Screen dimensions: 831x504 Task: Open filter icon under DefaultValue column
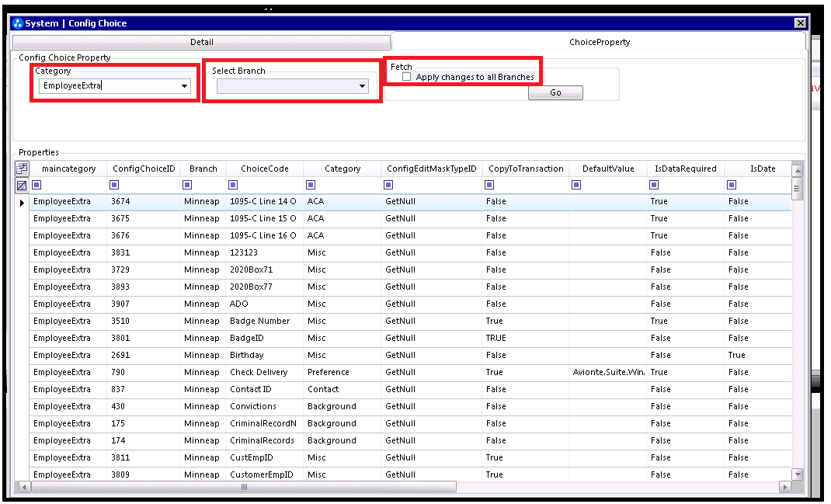point(576,185)
